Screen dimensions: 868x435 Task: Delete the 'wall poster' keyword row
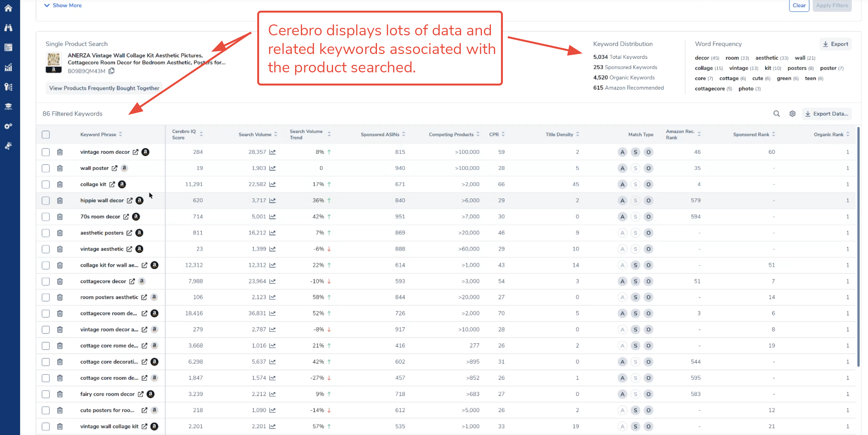click(x=60, y=168)
